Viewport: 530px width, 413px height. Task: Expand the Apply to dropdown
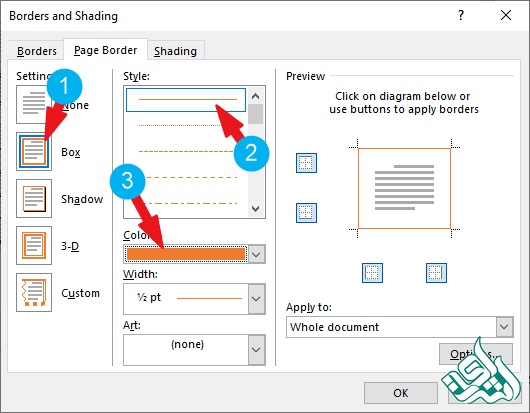pos(504,327)
